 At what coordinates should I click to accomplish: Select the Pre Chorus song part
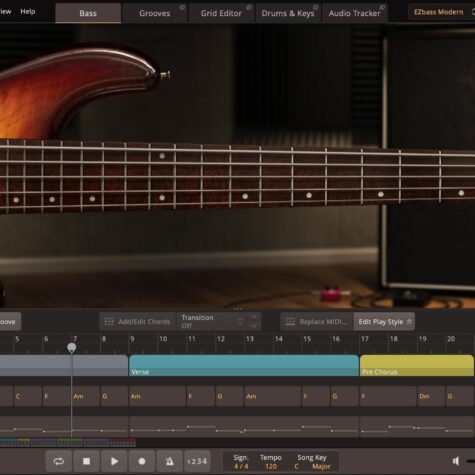pos(417,365)
